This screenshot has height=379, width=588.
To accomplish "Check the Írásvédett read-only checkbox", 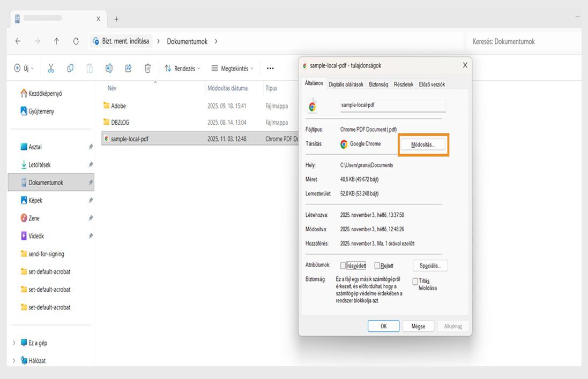I will [x=343, y=266].
